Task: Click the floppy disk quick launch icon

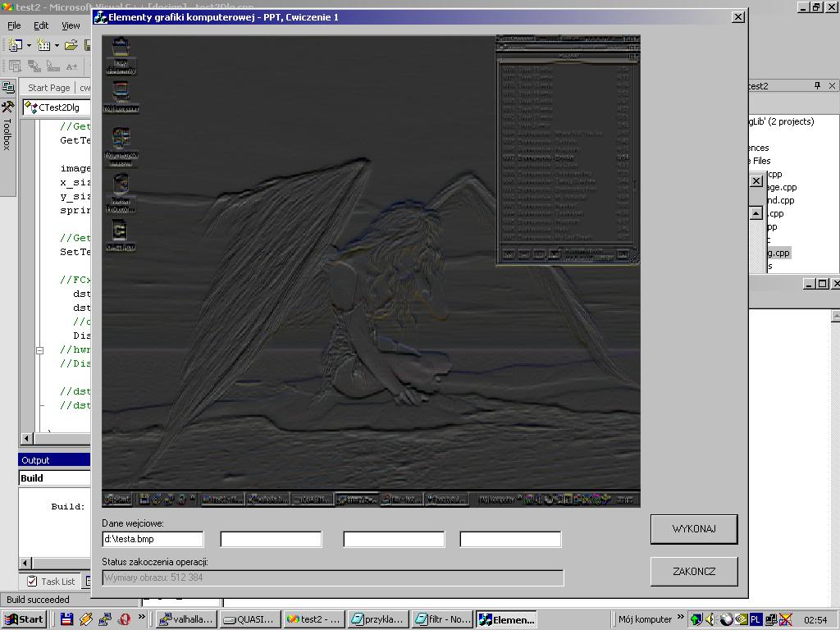Action: [67, 619]
